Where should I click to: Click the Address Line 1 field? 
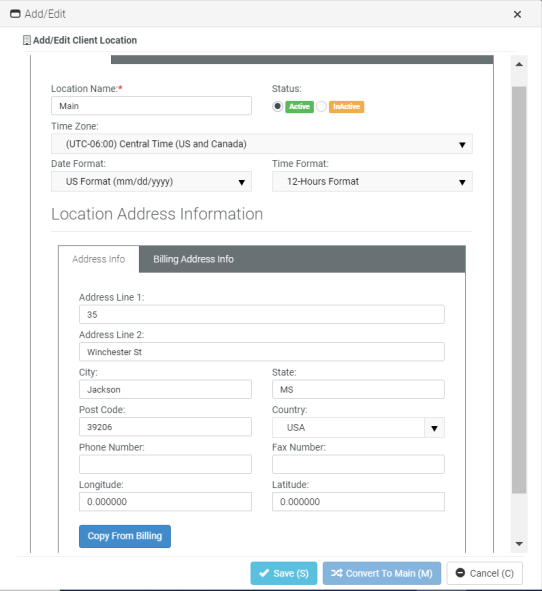point(262,314)
